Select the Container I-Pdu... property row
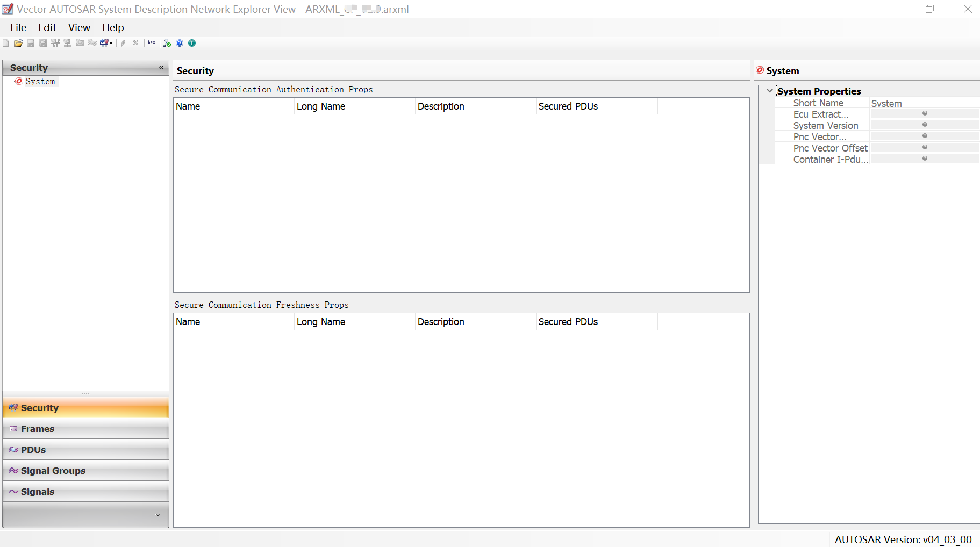Image resolution: width=980 pixels, height=547 pixels. tap(877, 160)
